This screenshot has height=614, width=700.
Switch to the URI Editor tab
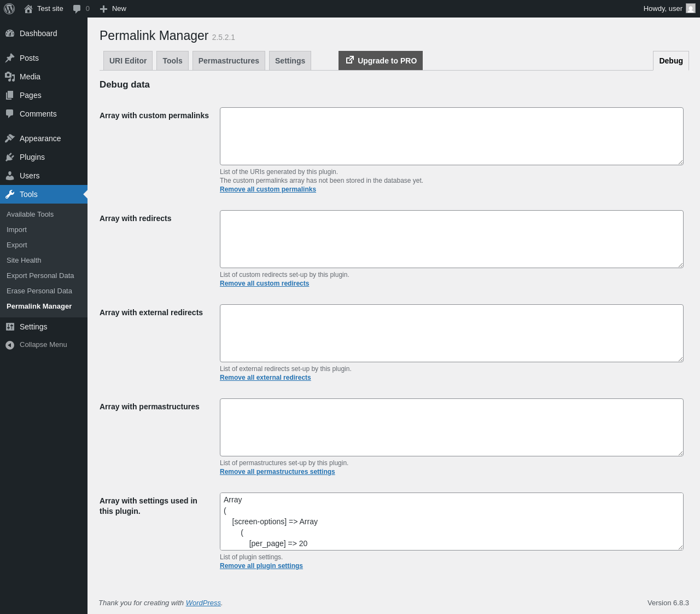[x=128, y=61]
